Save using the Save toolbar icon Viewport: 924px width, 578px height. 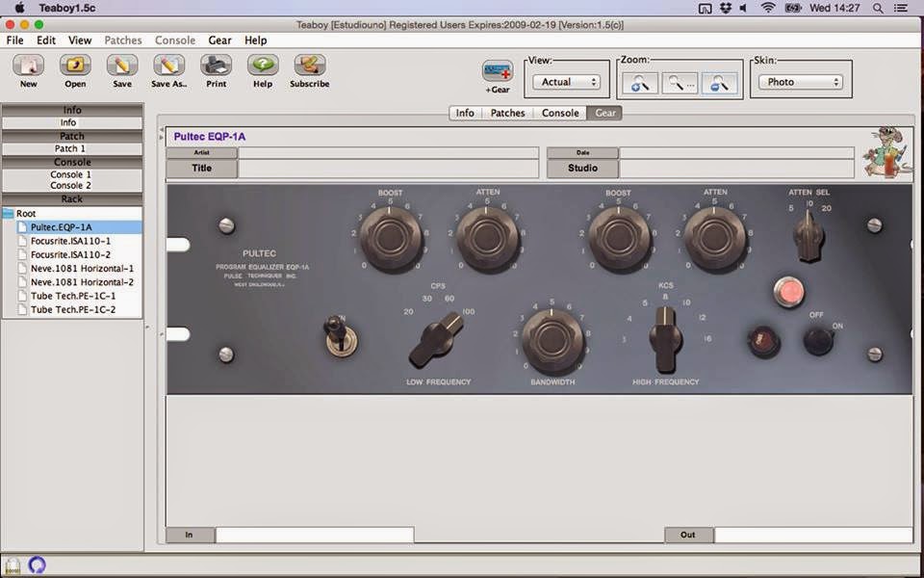coord(122,65)
